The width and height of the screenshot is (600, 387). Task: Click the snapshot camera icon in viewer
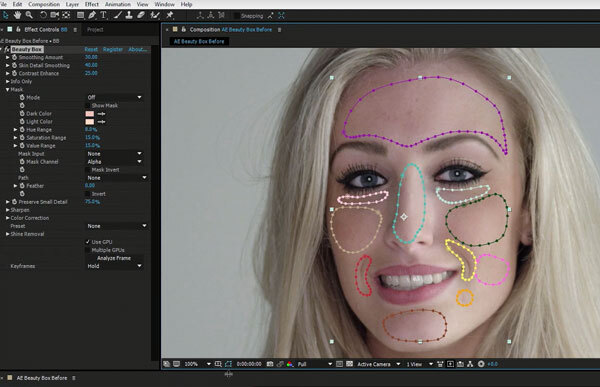(270, 364)
